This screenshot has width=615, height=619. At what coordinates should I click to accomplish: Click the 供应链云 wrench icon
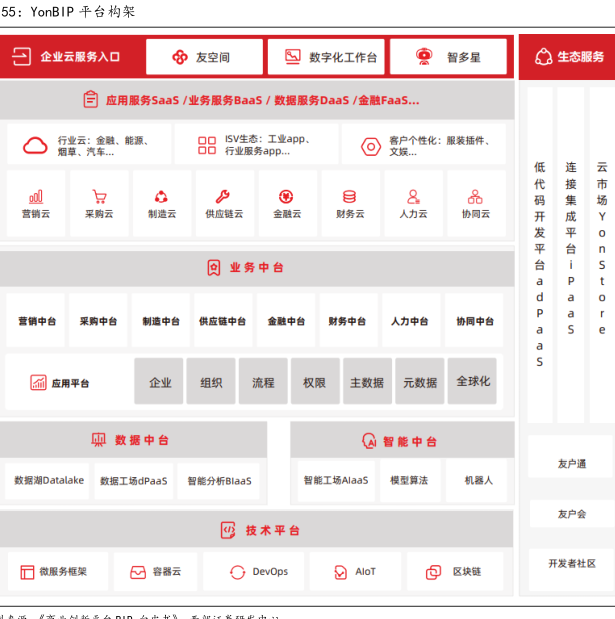(x=223, y=196)
